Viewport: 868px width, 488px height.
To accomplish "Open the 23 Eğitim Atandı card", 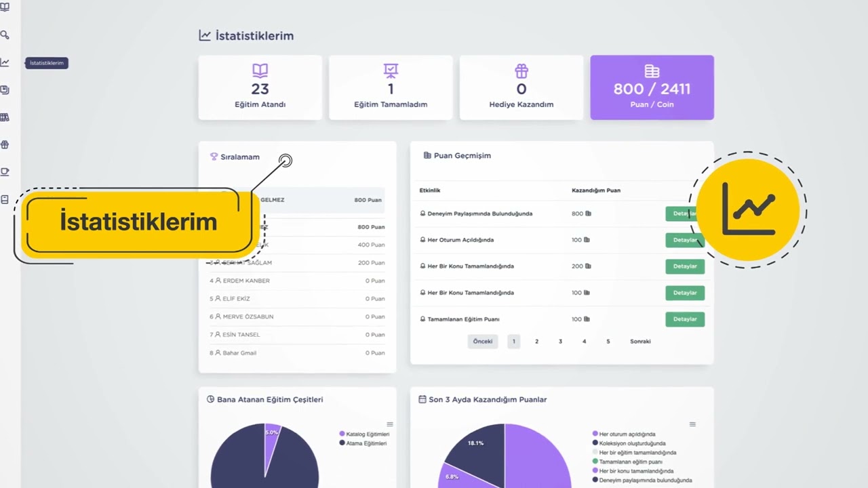I will coord(260,87).
